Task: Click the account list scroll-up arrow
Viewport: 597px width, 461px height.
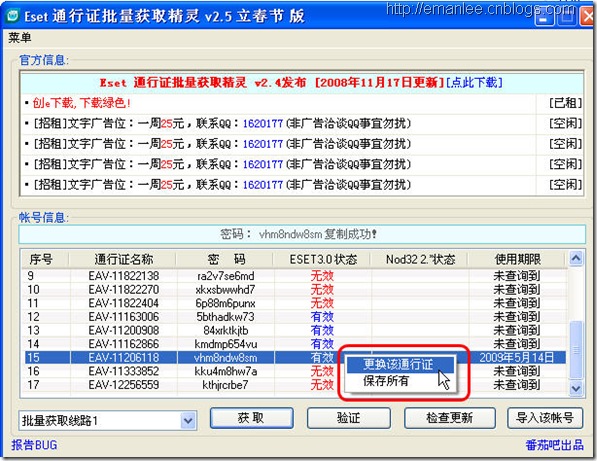Action: (x=576, y=259)
